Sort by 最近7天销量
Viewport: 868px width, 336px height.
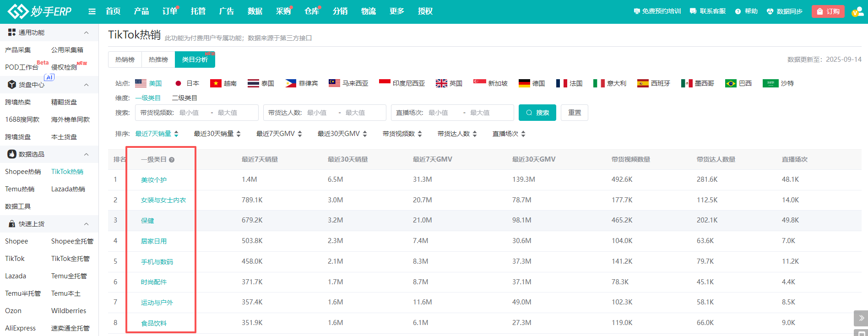pos(157,134)
